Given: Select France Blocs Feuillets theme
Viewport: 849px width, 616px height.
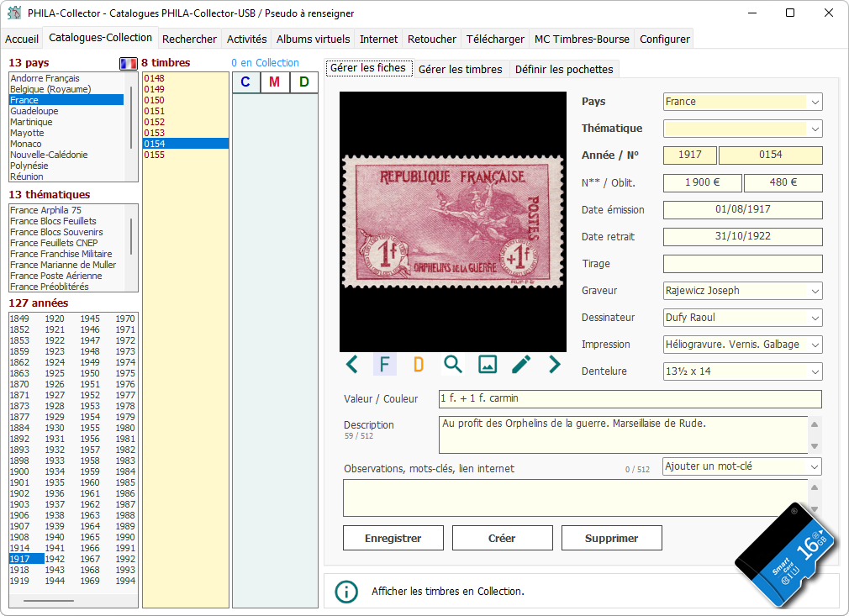Looking at the screenshot, I should pos(66,221).
